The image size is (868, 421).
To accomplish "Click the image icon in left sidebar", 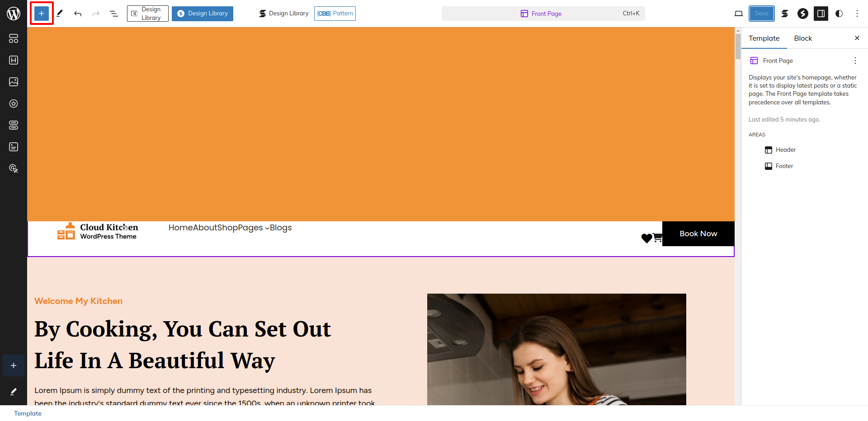I will coord(14,82).
